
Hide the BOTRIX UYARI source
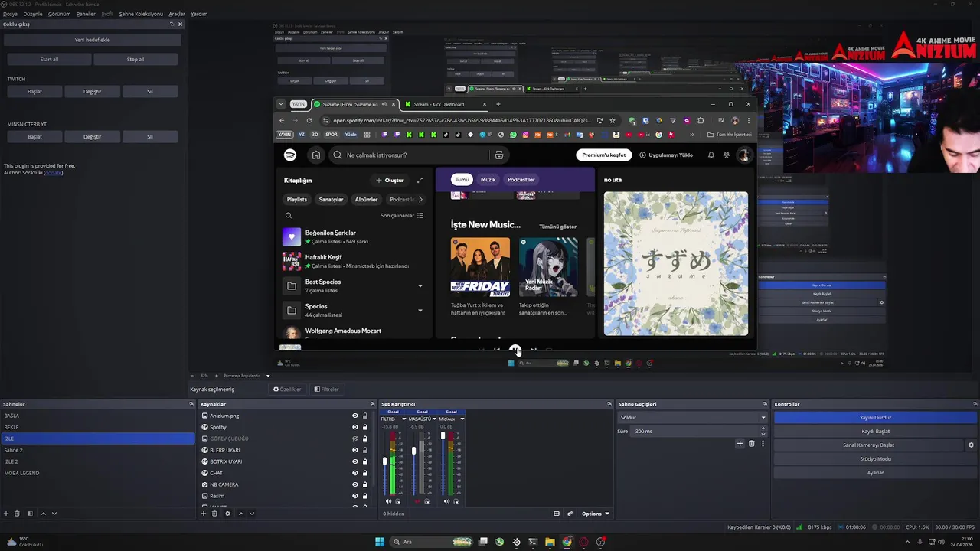tap(354, 461)
